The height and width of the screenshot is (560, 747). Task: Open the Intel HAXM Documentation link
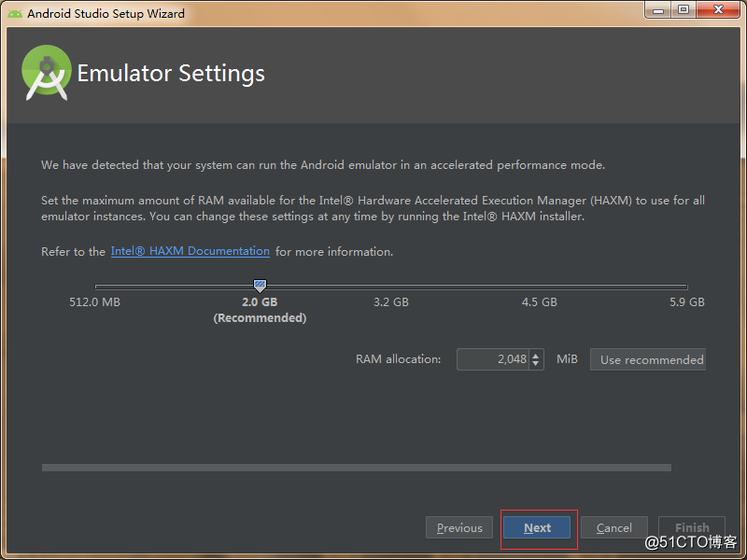pyautogui.click(x=190, y=251)
